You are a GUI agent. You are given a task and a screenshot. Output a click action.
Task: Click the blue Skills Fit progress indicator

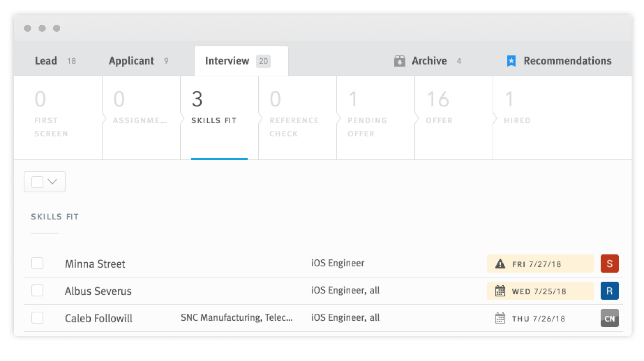pos(220,159)
